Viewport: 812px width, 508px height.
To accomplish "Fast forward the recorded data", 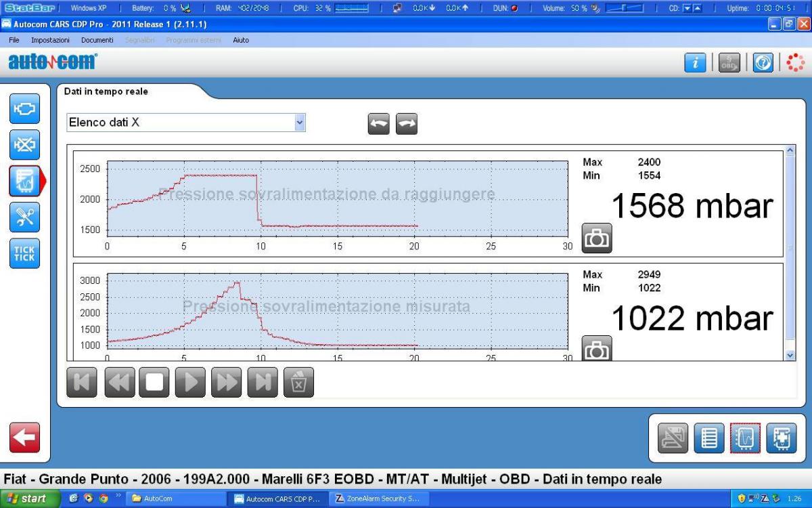I will pyautogui.click(x=227, y=382).
